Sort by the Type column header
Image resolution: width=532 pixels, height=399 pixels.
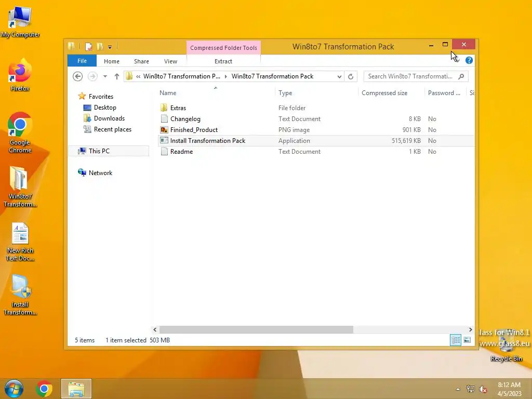(x=317, y=93)
